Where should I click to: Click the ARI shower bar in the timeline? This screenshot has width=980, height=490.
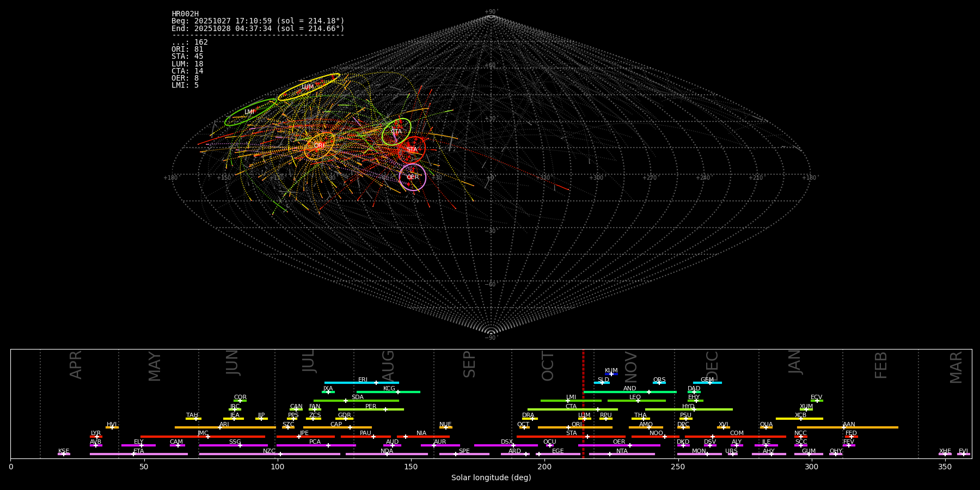[225, 427]
